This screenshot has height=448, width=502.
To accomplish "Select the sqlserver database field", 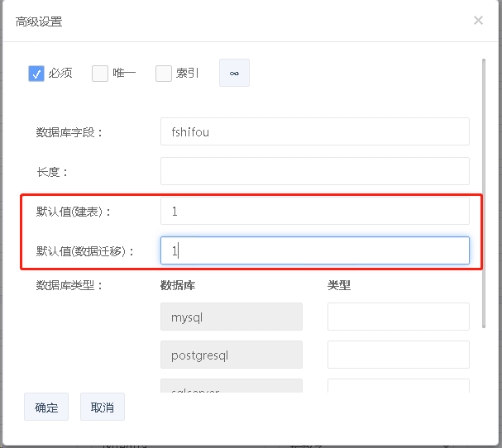I will coord(231,386).
